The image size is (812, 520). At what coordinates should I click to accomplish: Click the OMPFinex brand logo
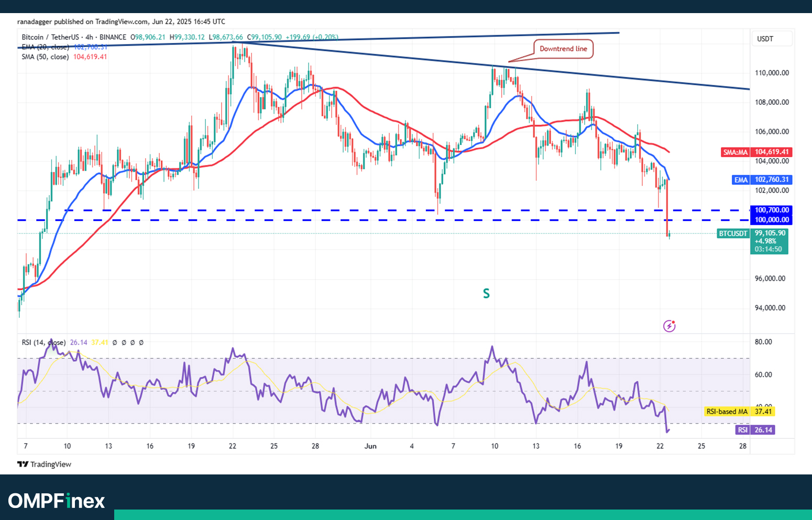point(57,501)
